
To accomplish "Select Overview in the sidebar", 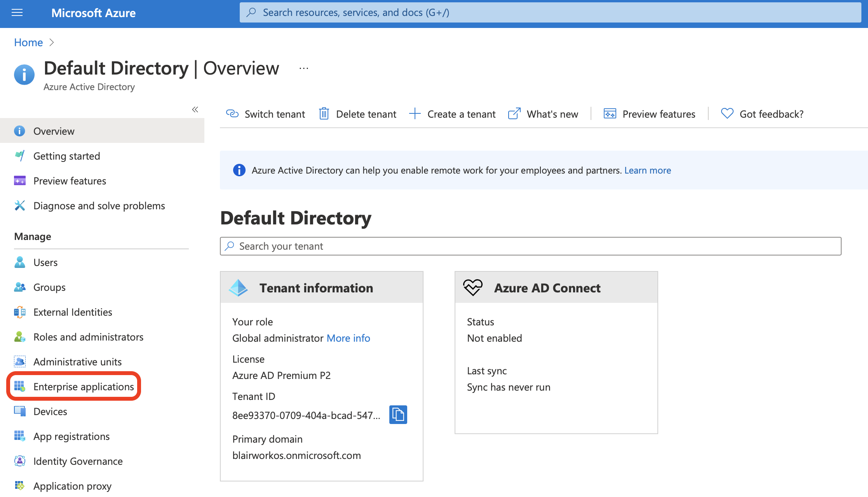I will (102, 131).
